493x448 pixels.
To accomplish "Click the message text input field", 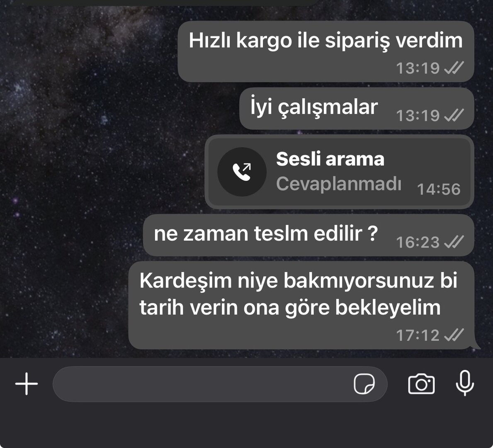I will click(220, 384).
